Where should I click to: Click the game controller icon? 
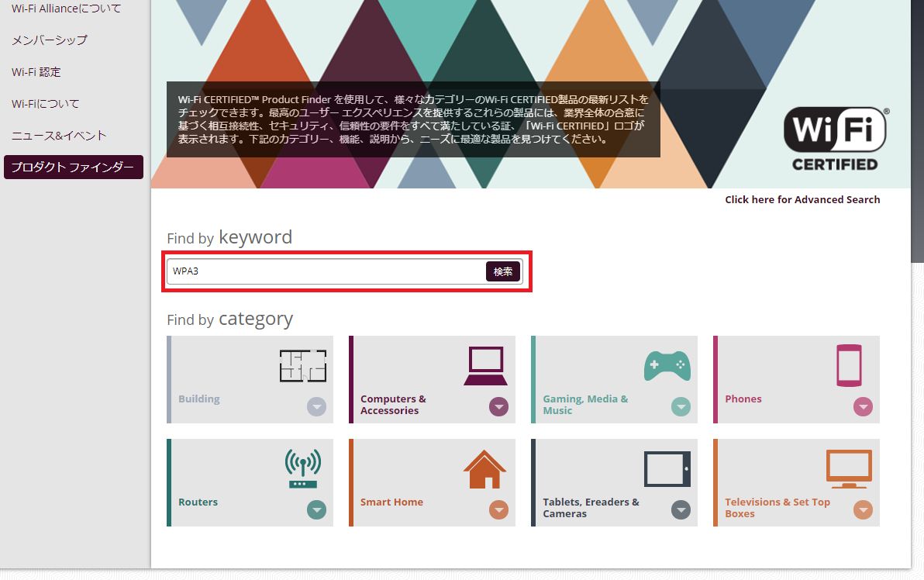667,366
